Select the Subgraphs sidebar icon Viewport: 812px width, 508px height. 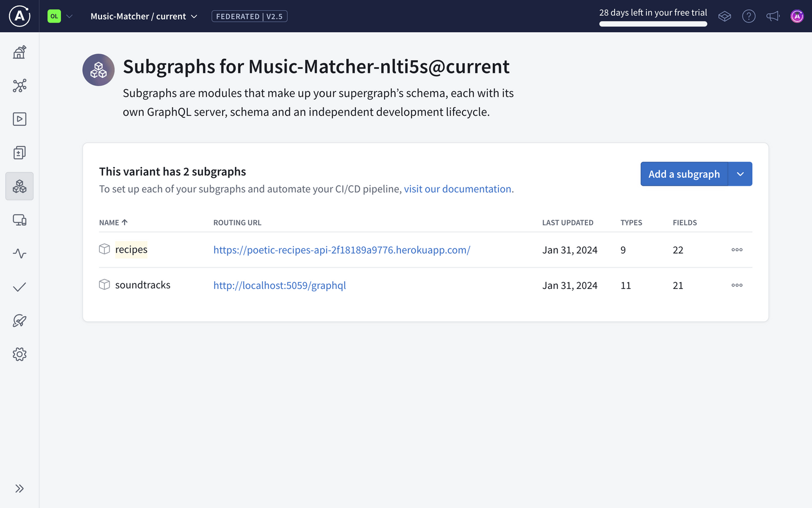19,186
